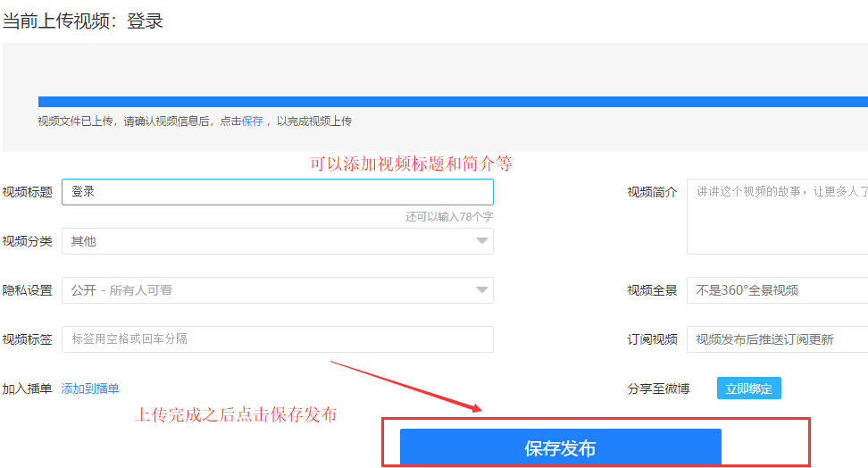Focus the 视频标题 field containing 登录
The height and width of the screenshot is (468, 868).
(x=277, y=192)
